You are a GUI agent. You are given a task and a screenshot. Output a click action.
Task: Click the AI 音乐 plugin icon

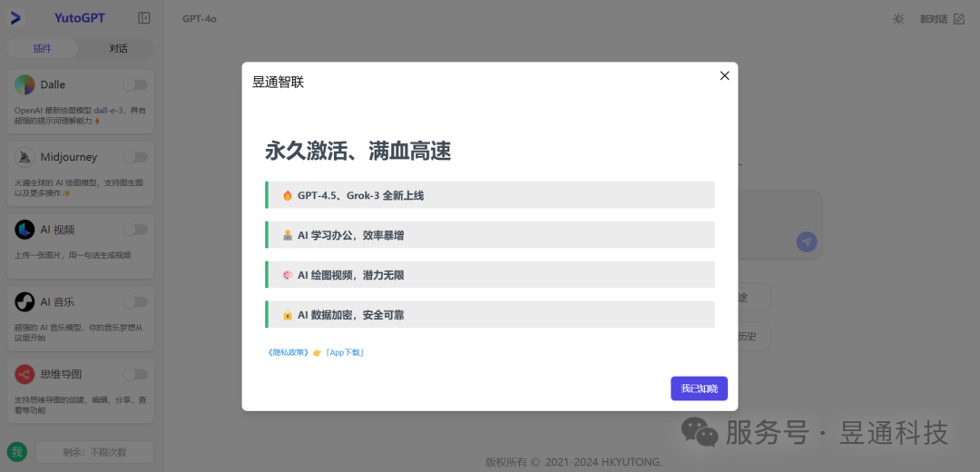25,302
